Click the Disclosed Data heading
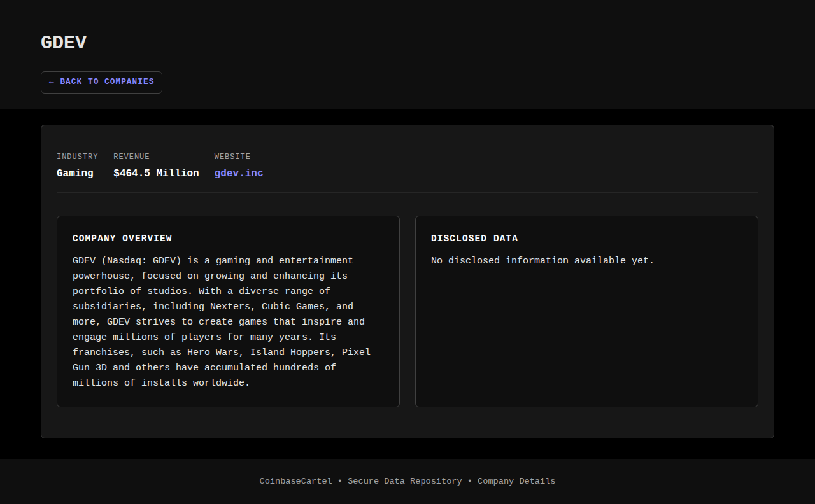Image resolution: width=815 pixels, height=504 pixels. pyautogui.click(x=474, y=239)
